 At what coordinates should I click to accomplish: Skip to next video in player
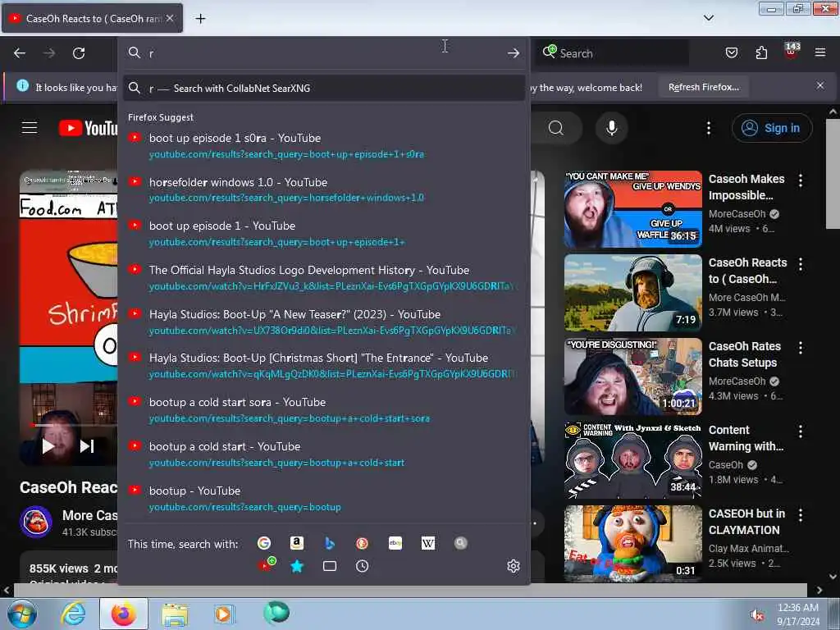(x=87, y=445)
